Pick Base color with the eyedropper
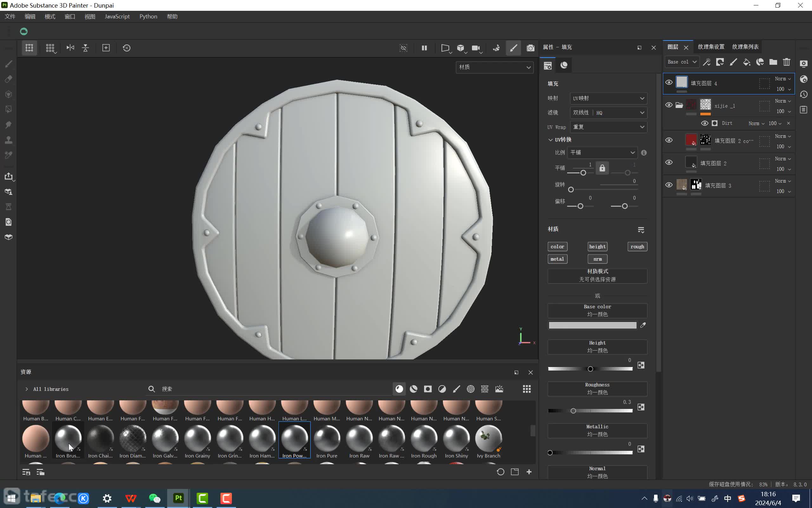Screen dimensions: 812x508 point(643,325)
